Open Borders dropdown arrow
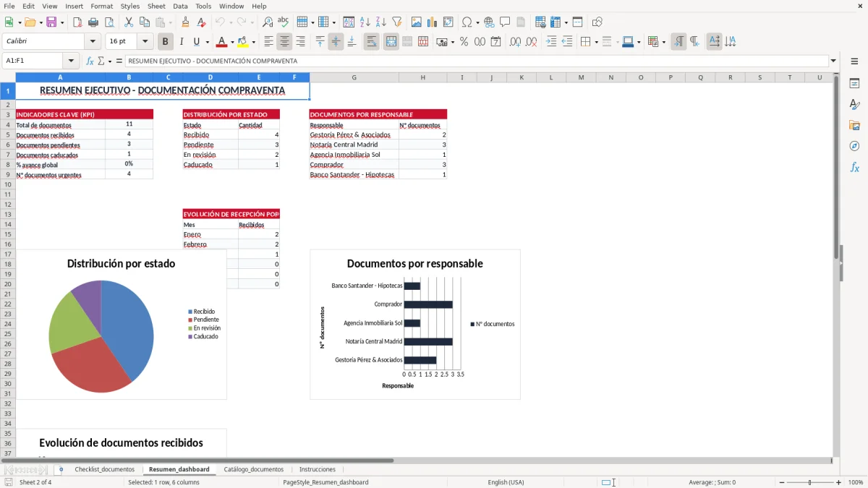 tap(596, 42)
